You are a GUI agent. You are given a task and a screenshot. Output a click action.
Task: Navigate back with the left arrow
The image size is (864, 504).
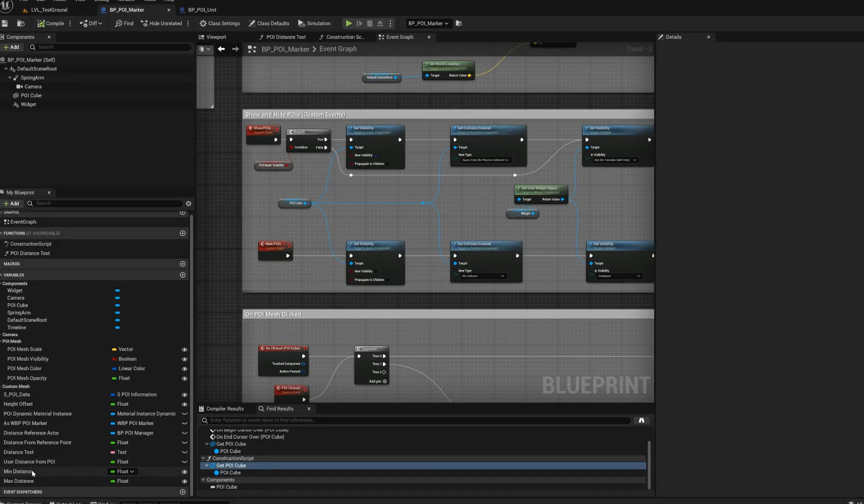coord(221,49)
